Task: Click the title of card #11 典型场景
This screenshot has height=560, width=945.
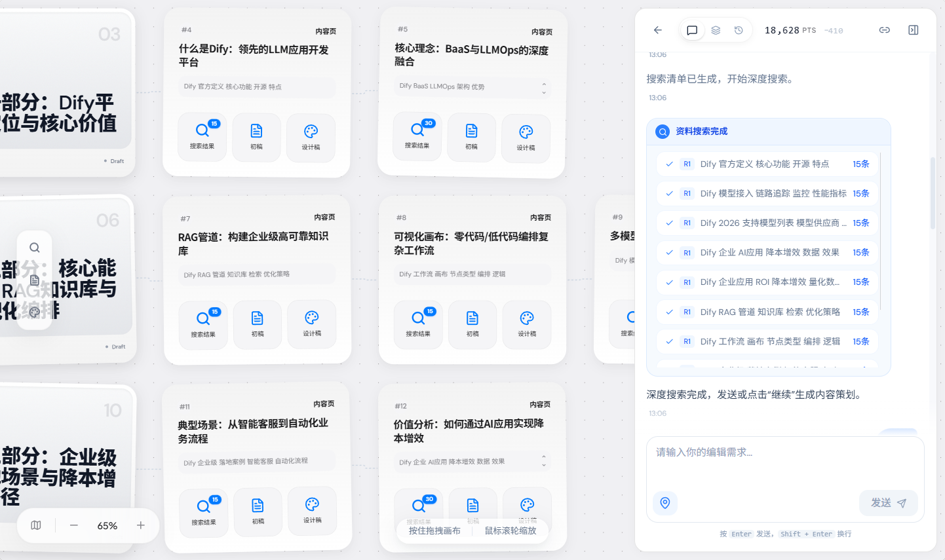Action: [x=253, y=430]
